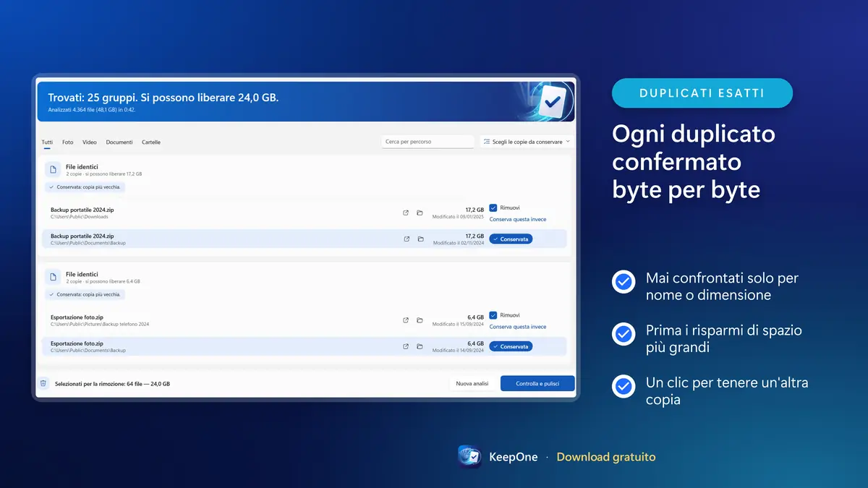868x488 pixels.
Task: Click 'Modificato il 09/01/2025' date
Action: click(458, 217)
